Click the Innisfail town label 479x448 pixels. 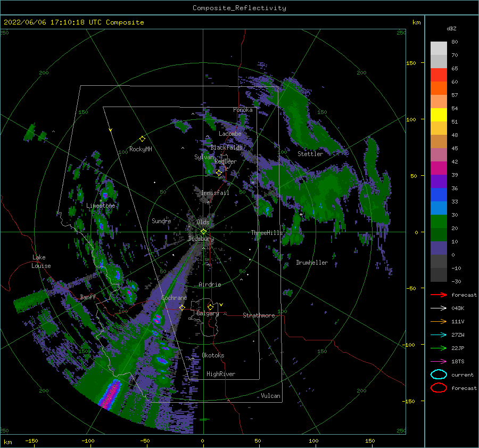215,193
